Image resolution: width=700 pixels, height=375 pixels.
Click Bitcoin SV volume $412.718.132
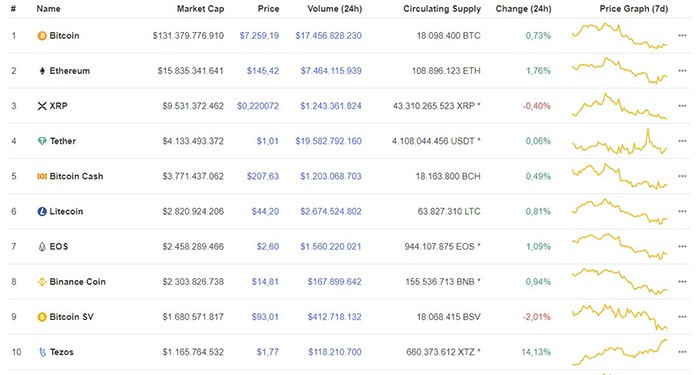(x=334, y=317)
